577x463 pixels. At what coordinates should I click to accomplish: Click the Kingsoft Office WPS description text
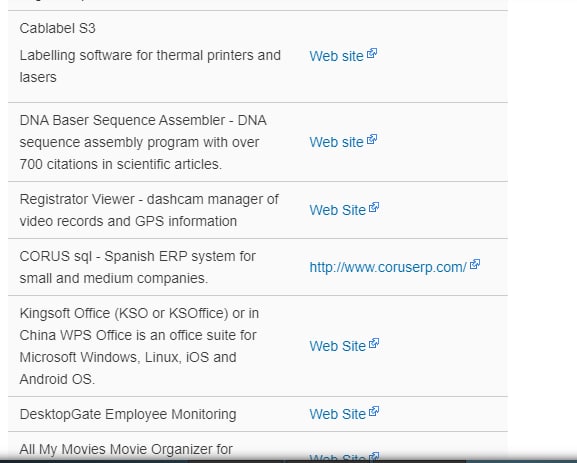pyautogui.click(x=139, y=346)
